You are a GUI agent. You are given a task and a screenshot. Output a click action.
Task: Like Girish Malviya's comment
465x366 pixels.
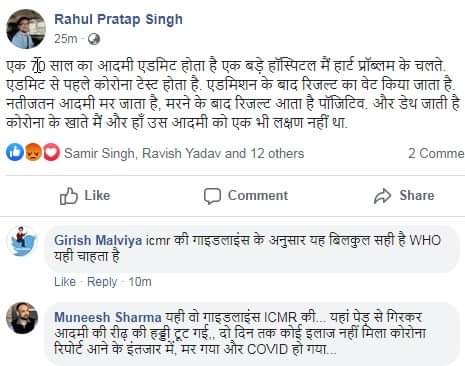click(x=65, y=282)
